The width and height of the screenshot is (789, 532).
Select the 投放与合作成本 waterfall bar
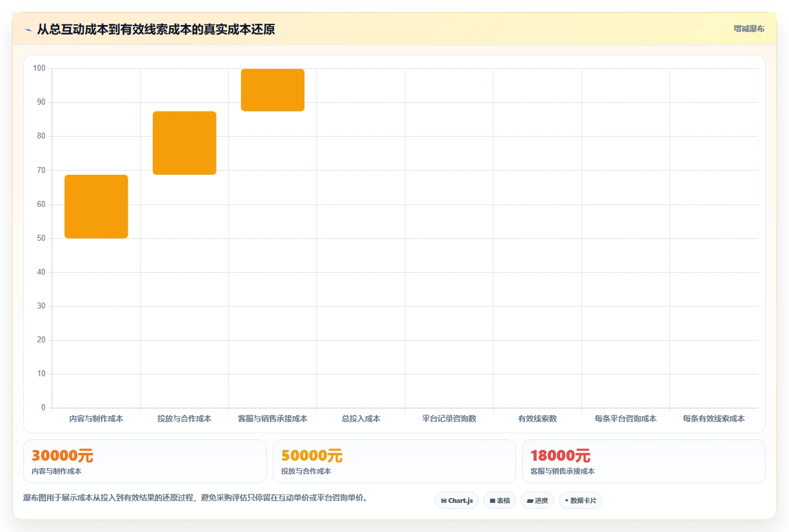tap(184, 143)
